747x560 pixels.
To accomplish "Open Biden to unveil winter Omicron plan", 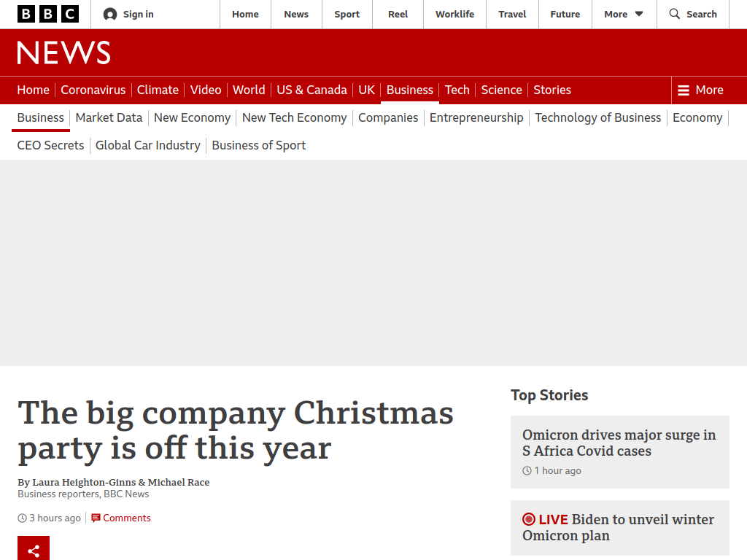I will pyautogui.click(x=619, y=527).
